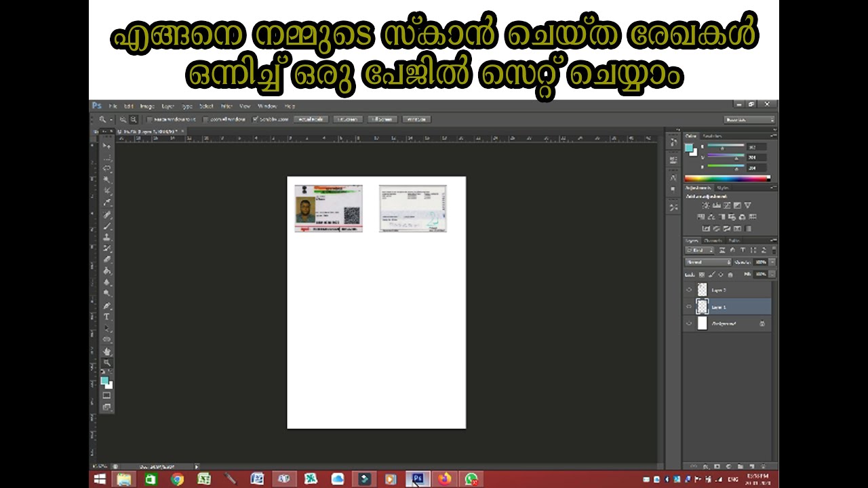Click the Fit Screen button
This screenshot has height=488, width=868.
click(x=347, y=119)
